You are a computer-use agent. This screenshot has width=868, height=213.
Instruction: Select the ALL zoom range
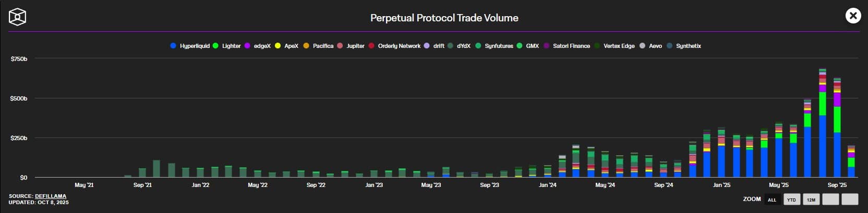coord(772,199)
